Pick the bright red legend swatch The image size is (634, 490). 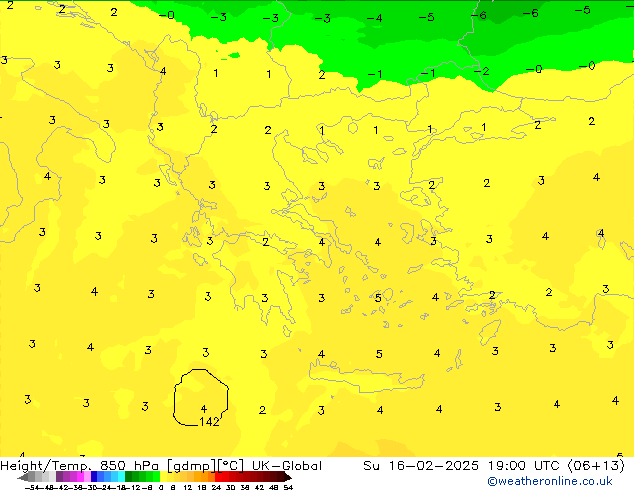point(218,476)
